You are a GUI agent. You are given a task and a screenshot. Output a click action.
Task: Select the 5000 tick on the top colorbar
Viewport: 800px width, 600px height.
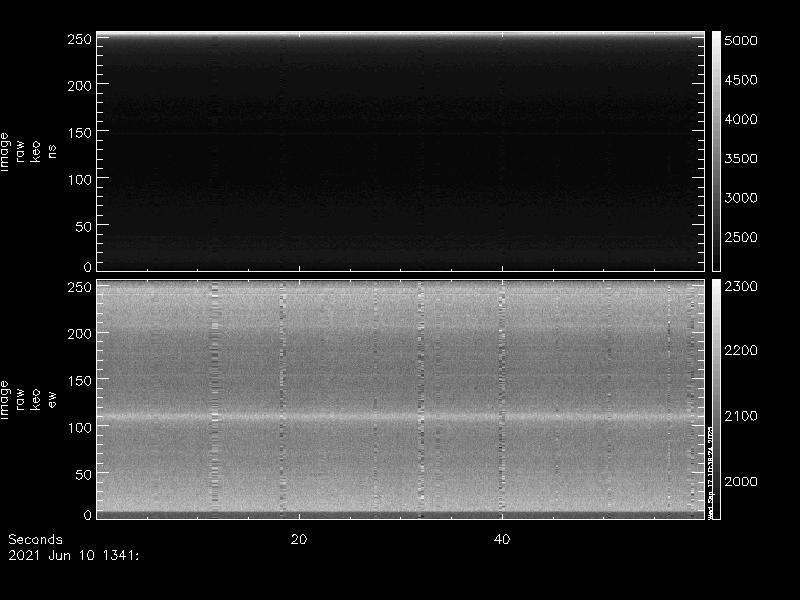tap(741, 40)
